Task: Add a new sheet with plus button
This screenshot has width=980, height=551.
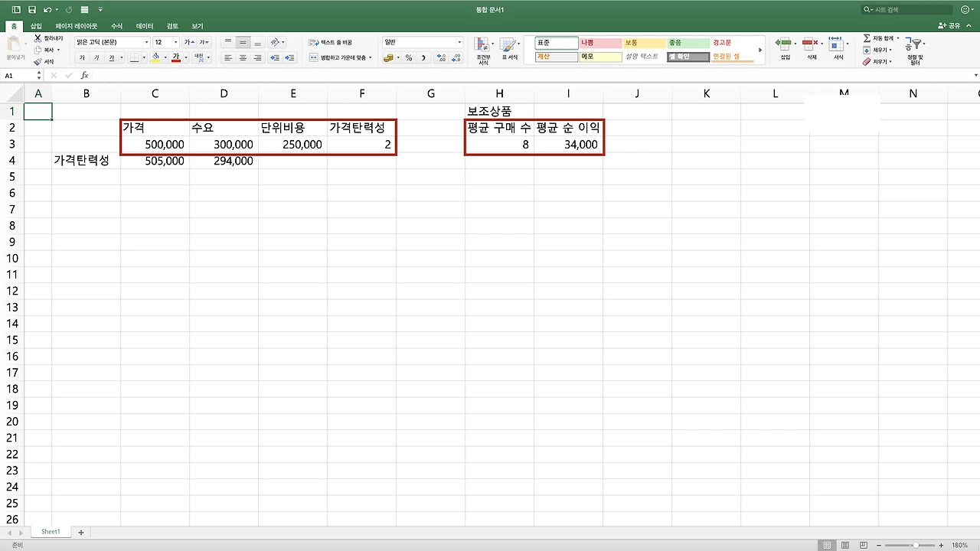Action: [80, 532]
